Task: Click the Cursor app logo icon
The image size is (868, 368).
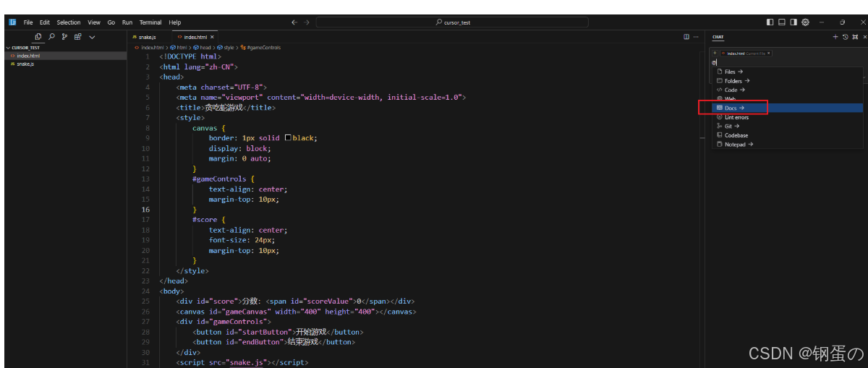Action: [x=12, y=22]
